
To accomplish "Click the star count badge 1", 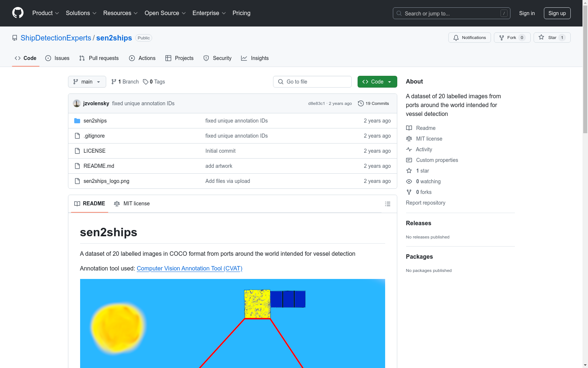I will (x=562, y=38).
